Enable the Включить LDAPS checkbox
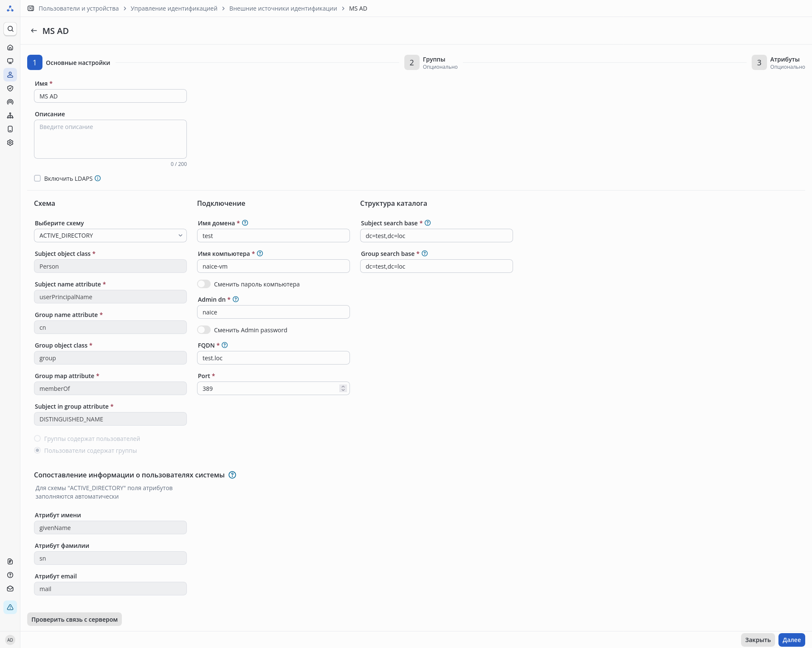 coord(37,178)
